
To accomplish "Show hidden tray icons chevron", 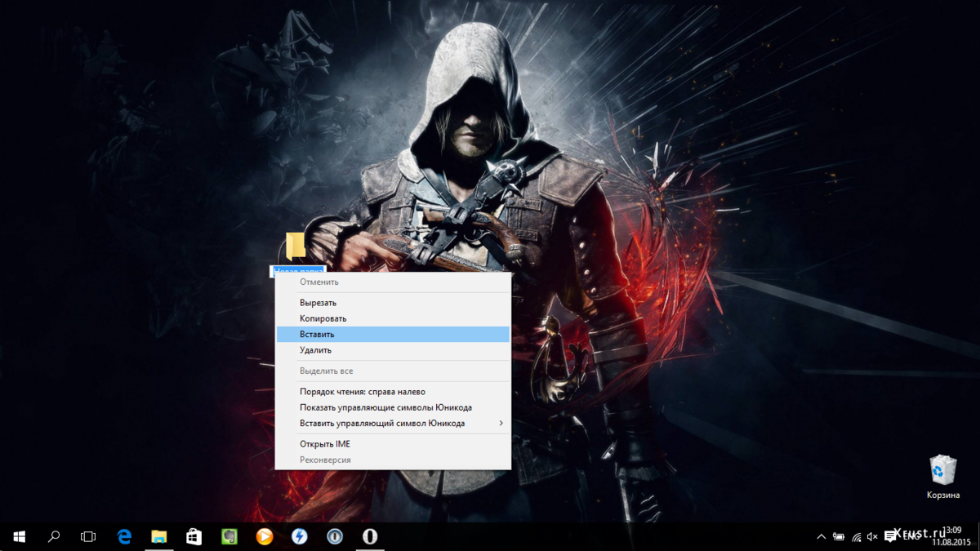I will click(822, 536).
